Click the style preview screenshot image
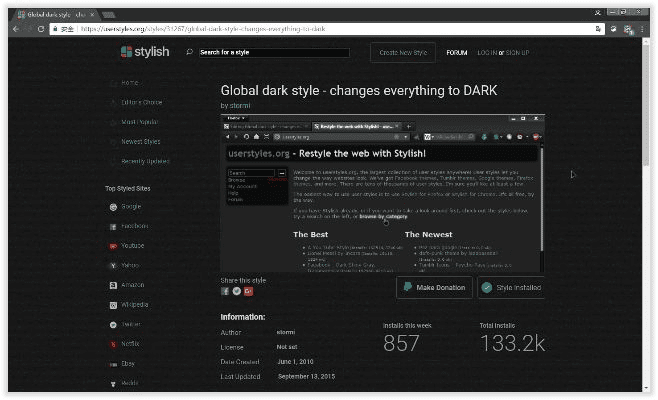Image resolution: width=658 pixels, height=400 pixels. (382, 192)
